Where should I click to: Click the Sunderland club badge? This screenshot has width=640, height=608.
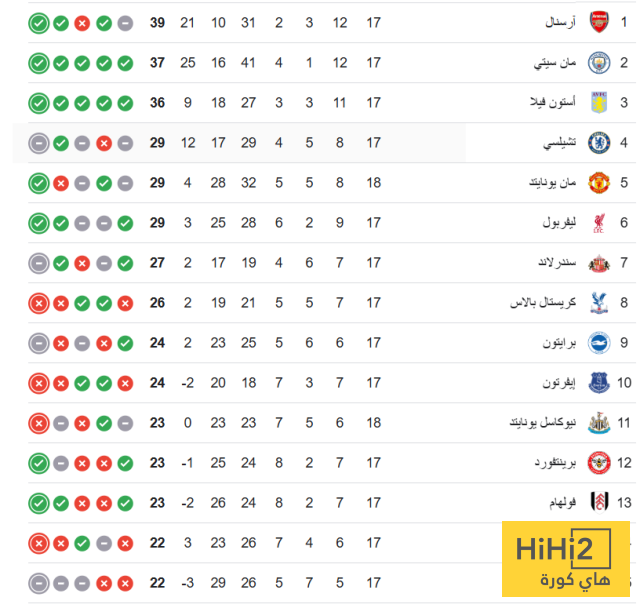coord(598,263)
